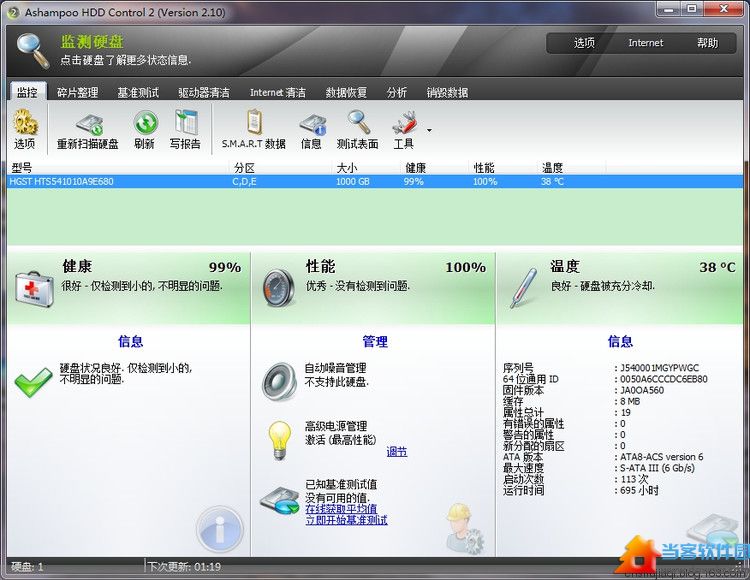Click the 分区 column header
Viewport: 750px width, 580px height.
point(244,167)
